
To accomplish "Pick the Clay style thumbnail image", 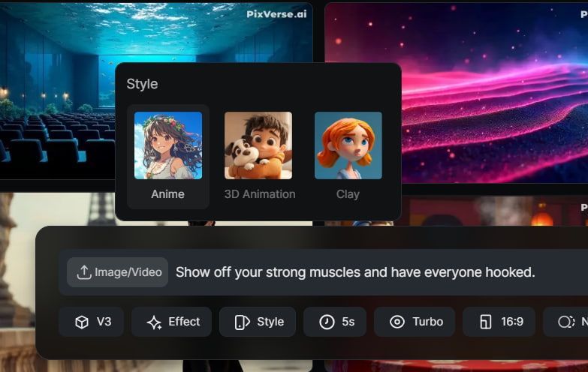I will click(348, 145).
